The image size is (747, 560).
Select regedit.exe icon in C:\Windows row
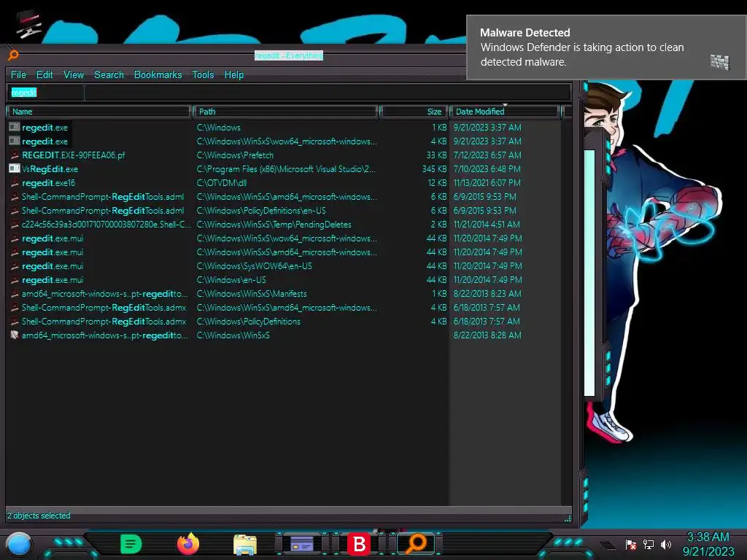point(15,127)
